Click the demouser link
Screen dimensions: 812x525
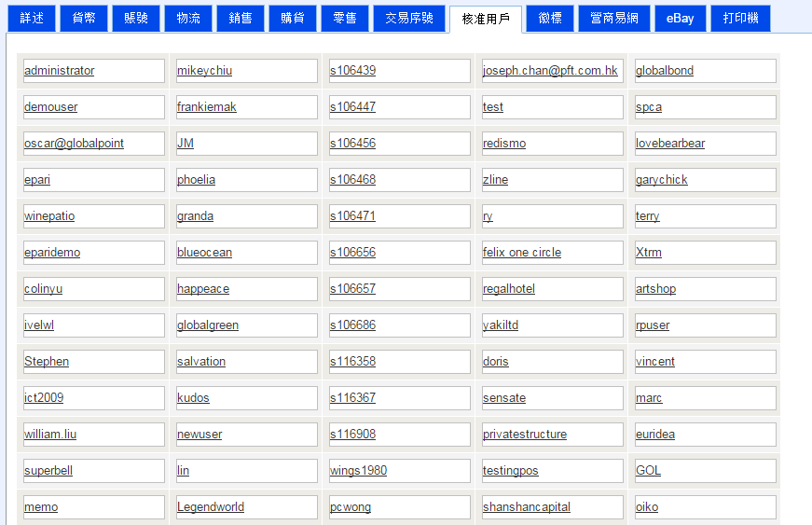click(x=50, y=106)
